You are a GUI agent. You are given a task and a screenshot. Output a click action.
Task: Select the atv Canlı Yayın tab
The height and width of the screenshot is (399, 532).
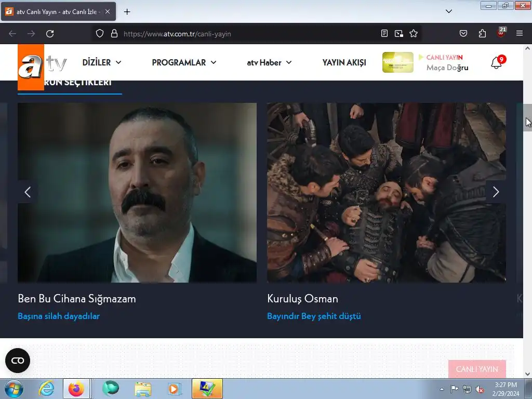click(x=58, y=12)
